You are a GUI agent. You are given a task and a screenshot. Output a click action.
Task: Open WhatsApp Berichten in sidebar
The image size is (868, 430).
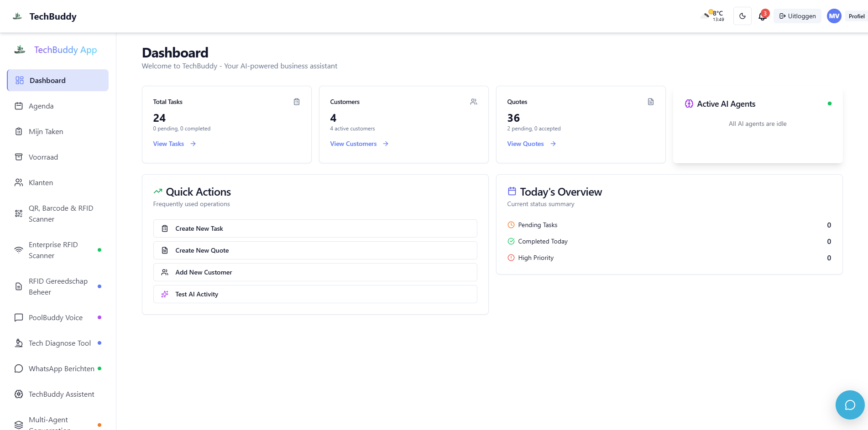point(58,368)
